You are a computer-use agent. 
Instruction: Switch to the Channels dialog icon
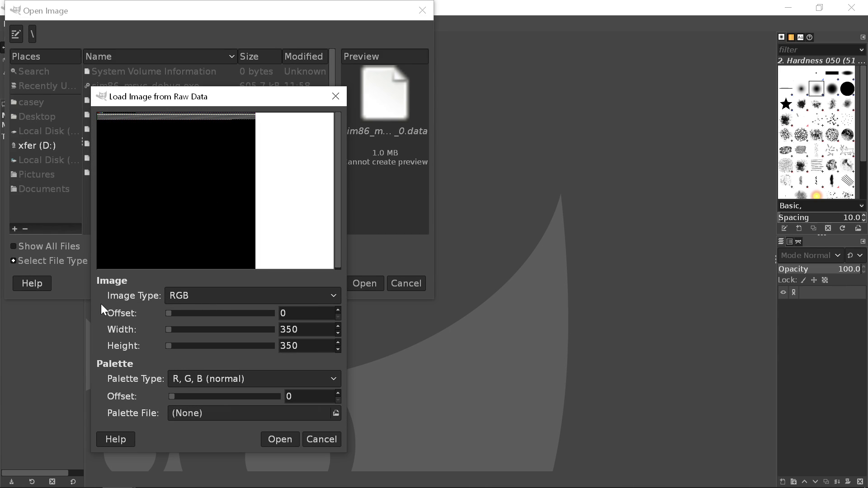coord(789,241)
